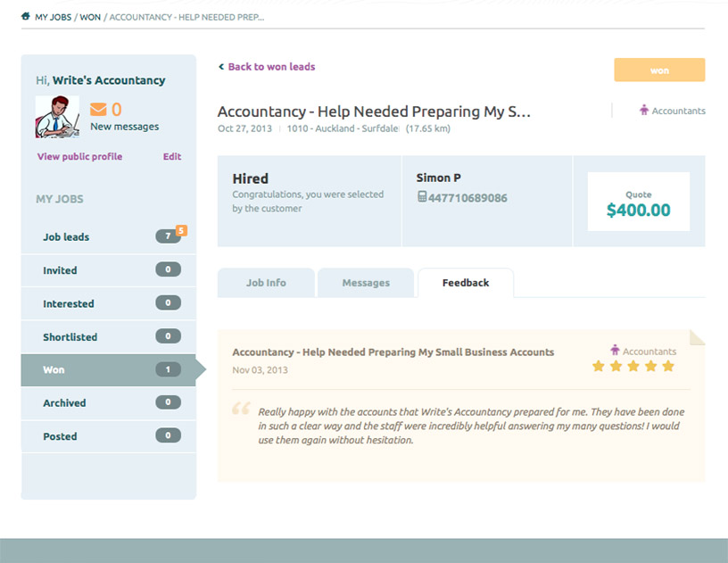This screenshot has width=728, height=563.
Task: Select the Feedback tab
Action: pos(466,283)
